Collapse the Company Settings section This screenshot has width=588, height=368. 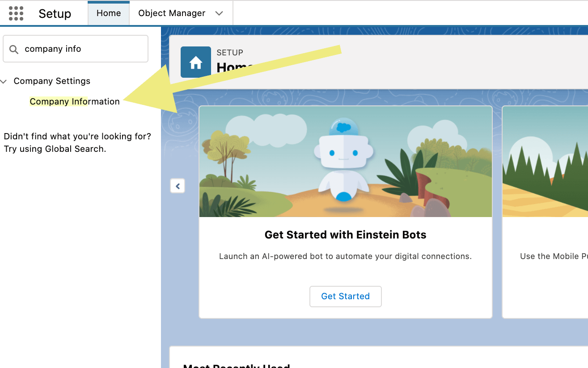(x=4, y=81)
